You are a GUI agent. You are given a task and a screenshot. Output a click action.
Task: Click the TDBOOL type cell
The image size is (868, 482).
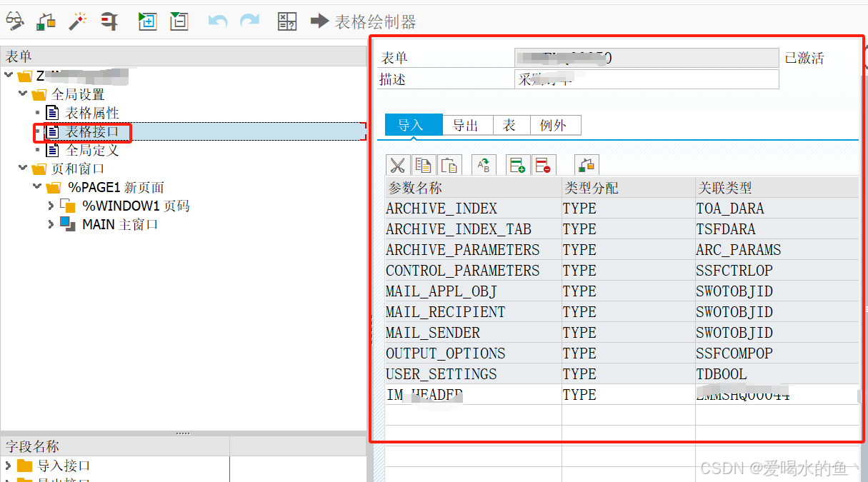click(x=777, y=374)
